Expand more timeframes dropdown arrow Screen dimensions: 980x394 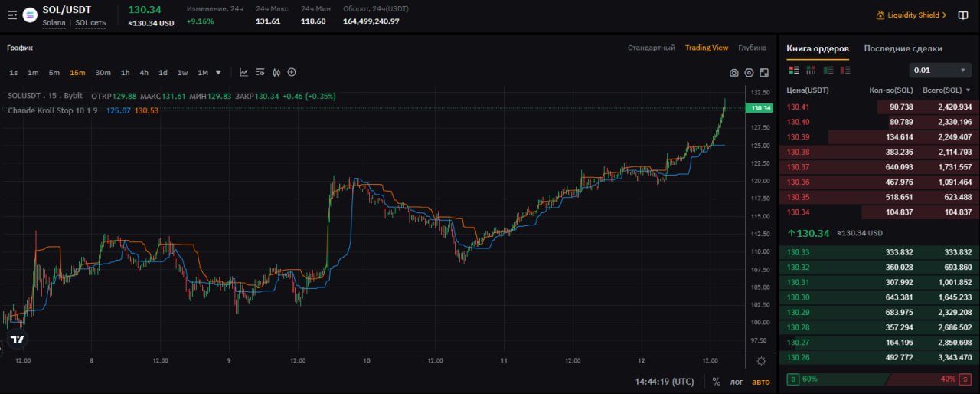coord(218,73)
